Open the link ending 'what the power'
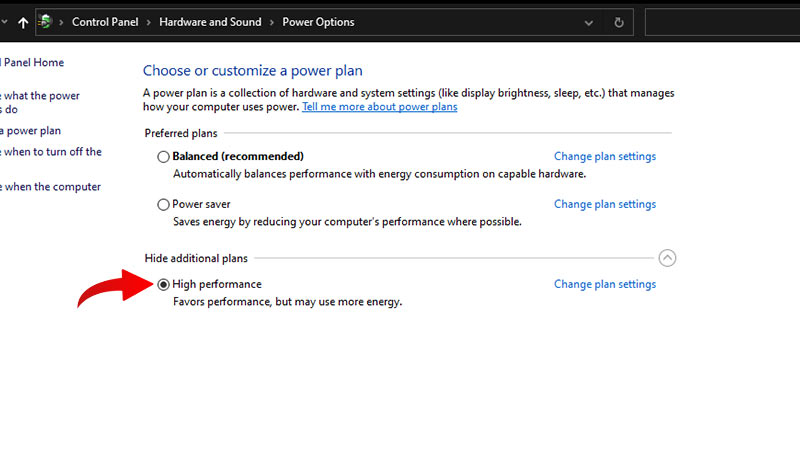Viewport: 800px width, 450px height. (40, 102)
